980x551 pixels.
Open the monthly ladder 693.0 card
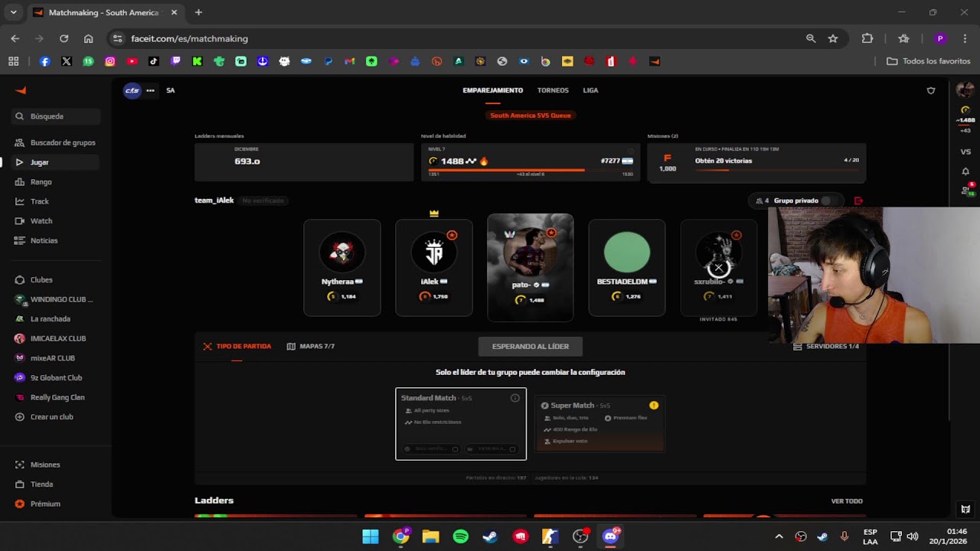tap(304, 162)
